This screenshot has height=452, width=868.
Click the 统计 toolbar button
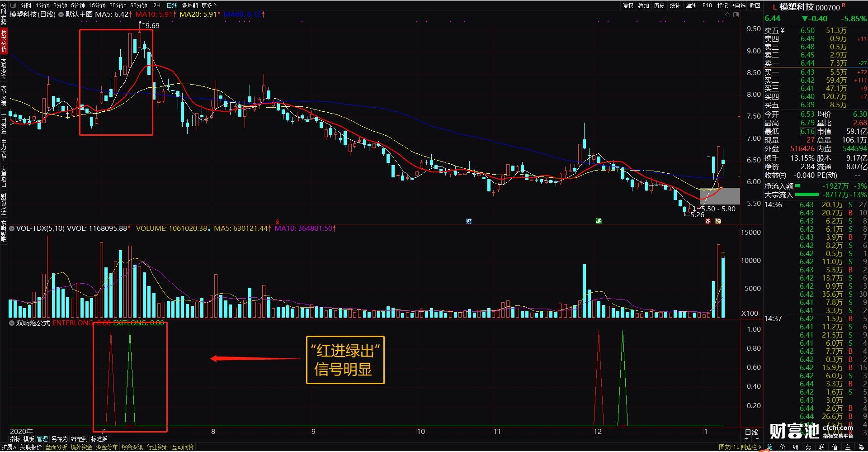[675, 5]
